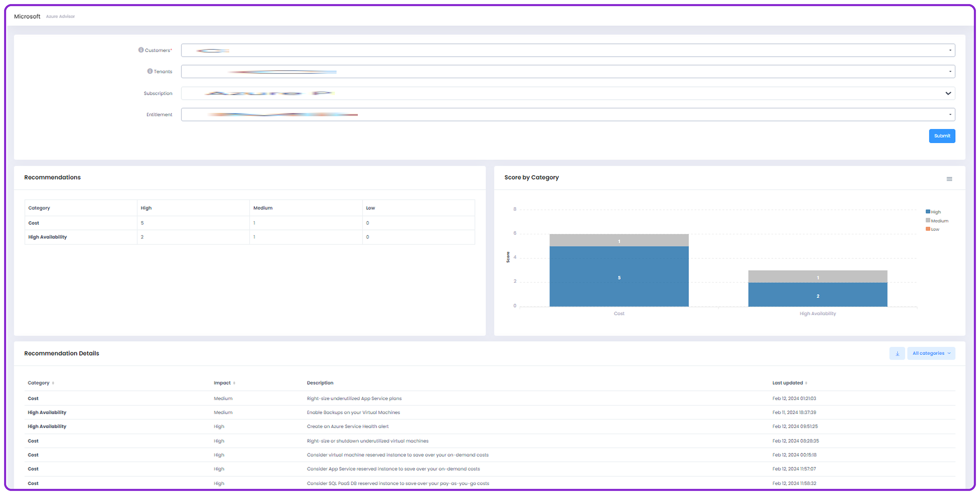Click the Description column header

(x=320, y=383)
